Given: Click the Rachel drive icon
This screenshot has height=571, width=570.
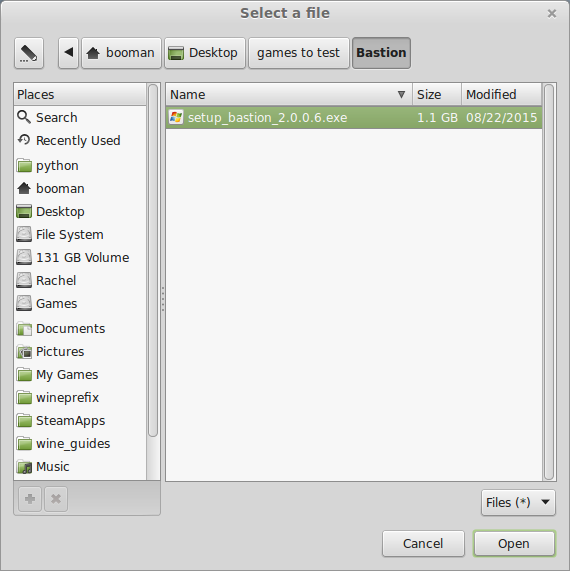Looking at the screenshot, I should click(x=24, y=280).
